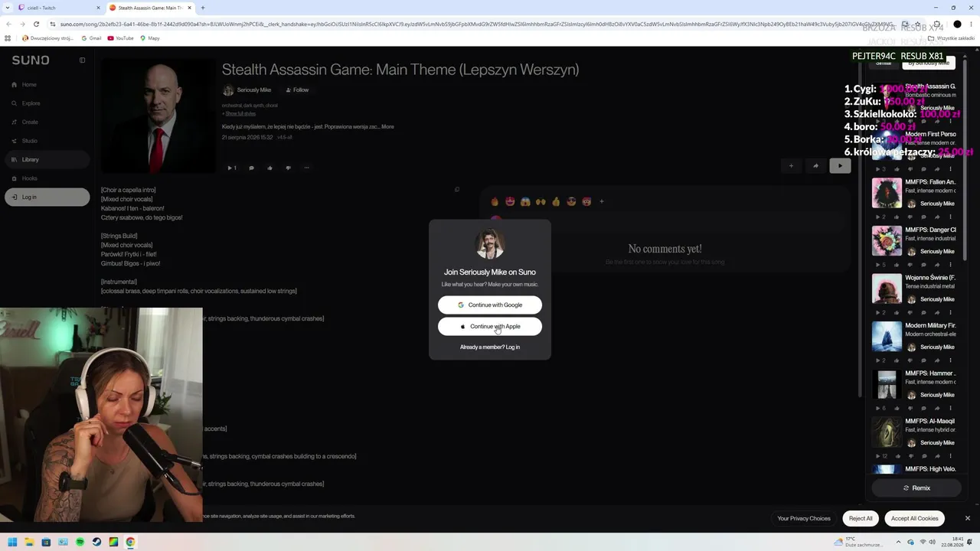Like the Modern Military Fir.. track
This screenshot has height=551, width=980.
897,360
